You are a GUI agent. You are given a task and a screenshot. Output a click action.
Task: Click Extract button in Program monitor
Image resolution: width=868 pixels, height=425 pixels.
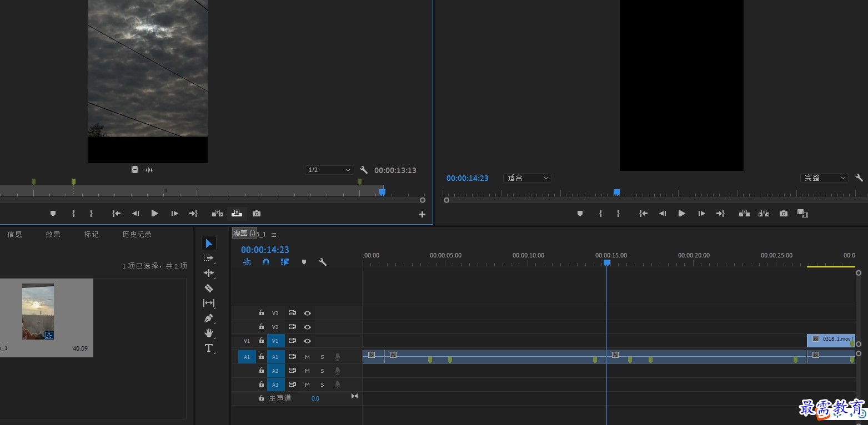[x=764, y=214]
